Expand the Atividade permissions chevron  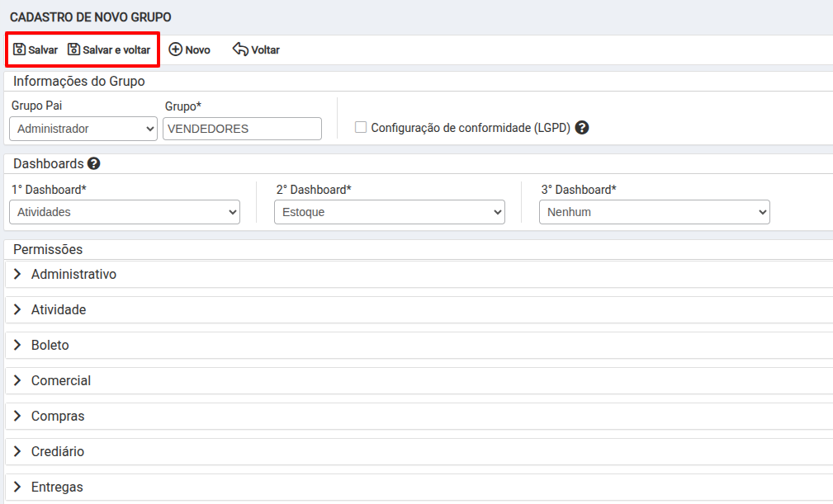click(x=17, y=309)
